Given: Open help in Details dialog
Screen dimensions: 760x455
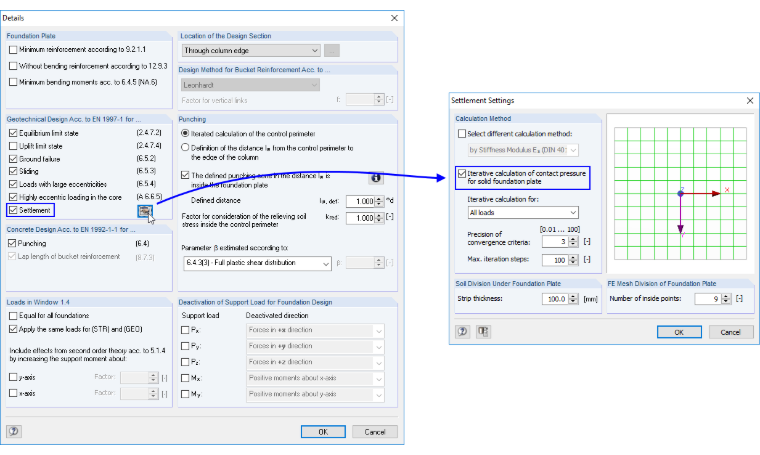Looking at the screenshot, I should tap(14, 431).
